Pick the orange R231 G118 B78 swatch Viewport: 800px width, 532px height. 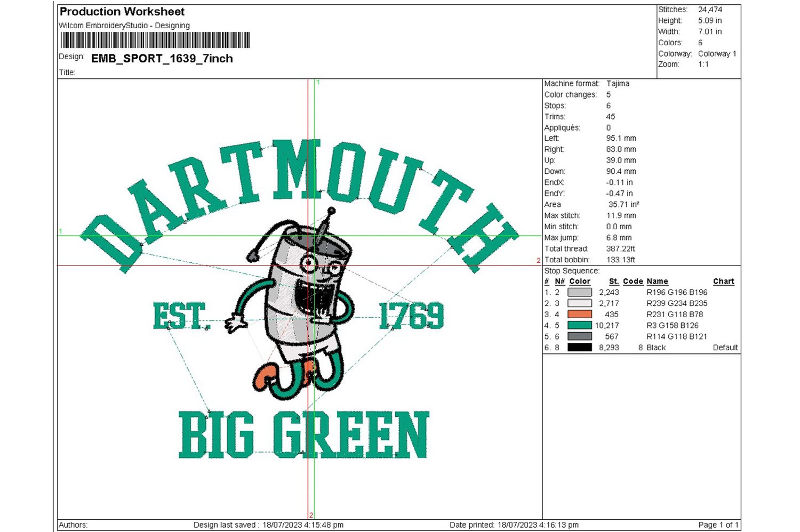point(579,315)
